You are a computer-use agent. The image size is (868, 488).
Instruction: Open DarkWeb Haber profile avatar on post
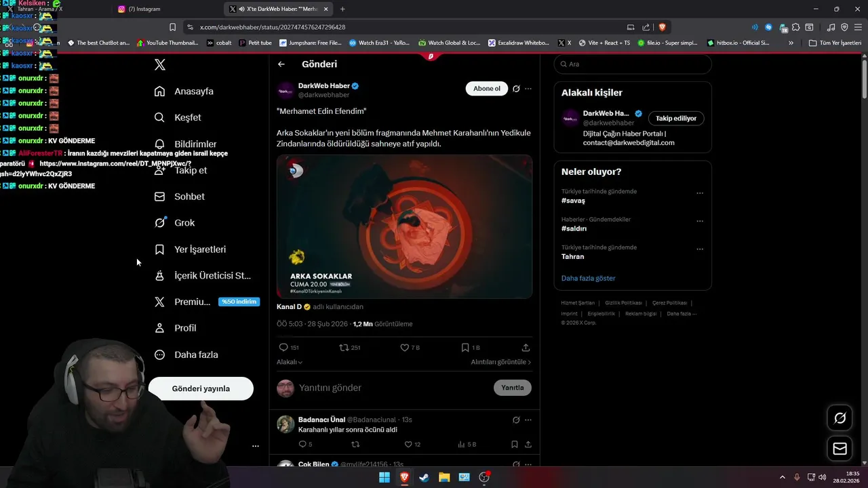pos(285,91)
